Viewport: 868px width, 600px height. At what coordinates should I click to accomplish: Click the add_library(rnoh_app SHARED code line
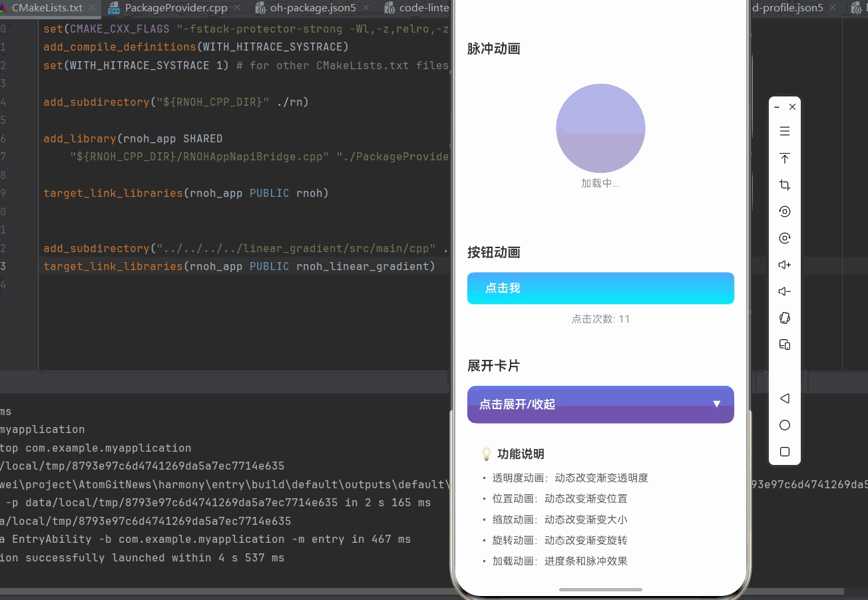point(133,138)
